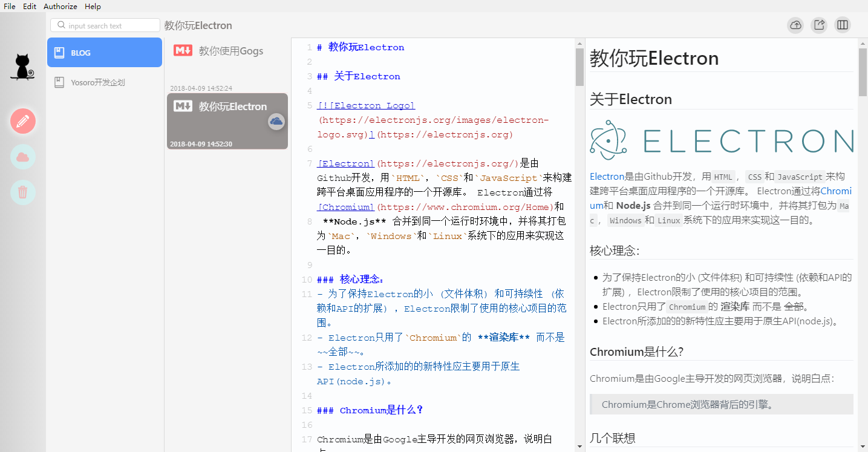Click the 'Windows' inline code in preview

(625, 221)
